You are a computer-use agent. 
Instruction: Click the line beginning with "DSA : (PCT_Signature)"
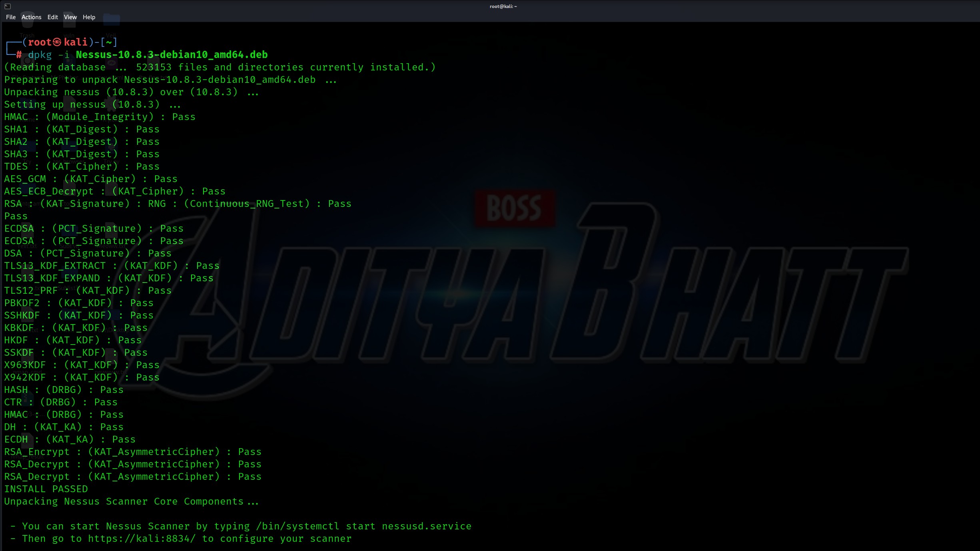click(x=88, y=253)
